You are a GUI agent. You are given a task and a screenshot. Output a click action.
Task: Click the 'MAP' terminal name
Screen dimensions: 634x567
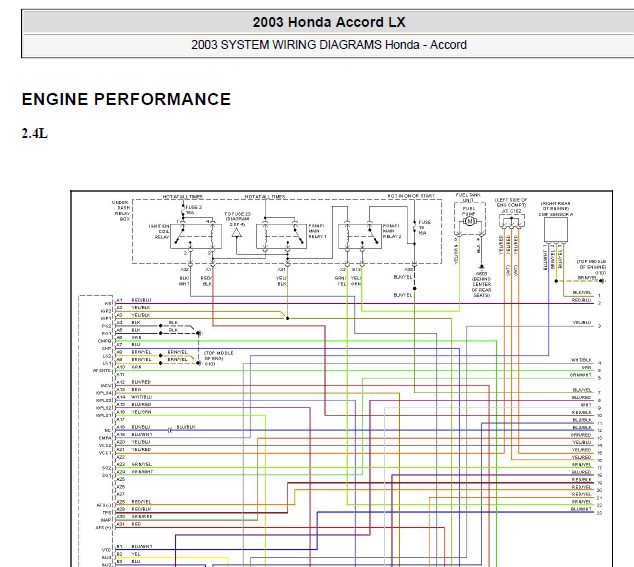106,520
